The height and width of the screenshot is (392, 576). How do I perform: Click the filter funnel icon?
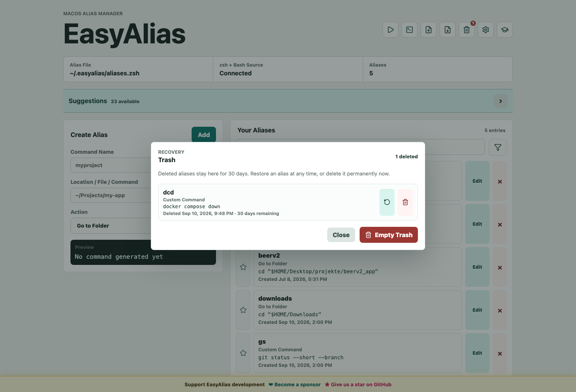498,147
